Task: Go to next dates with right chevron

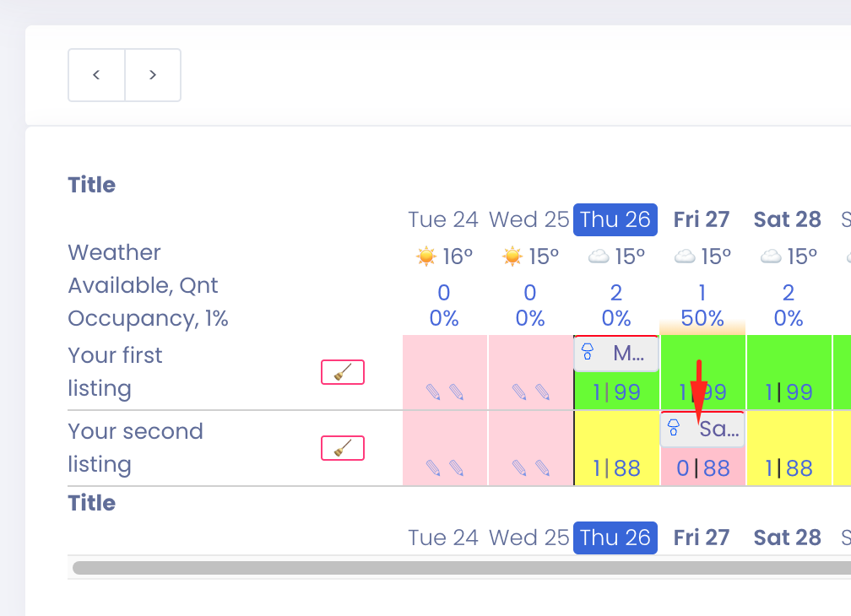Action: click(x=153, y=75)
